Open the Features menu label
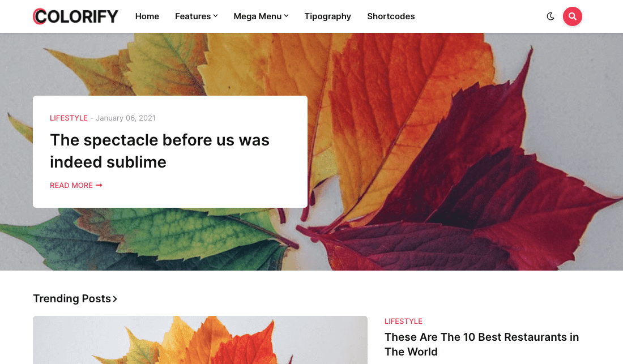The height and width of the screenshot is (364, 623). click(x=193, y=16)
